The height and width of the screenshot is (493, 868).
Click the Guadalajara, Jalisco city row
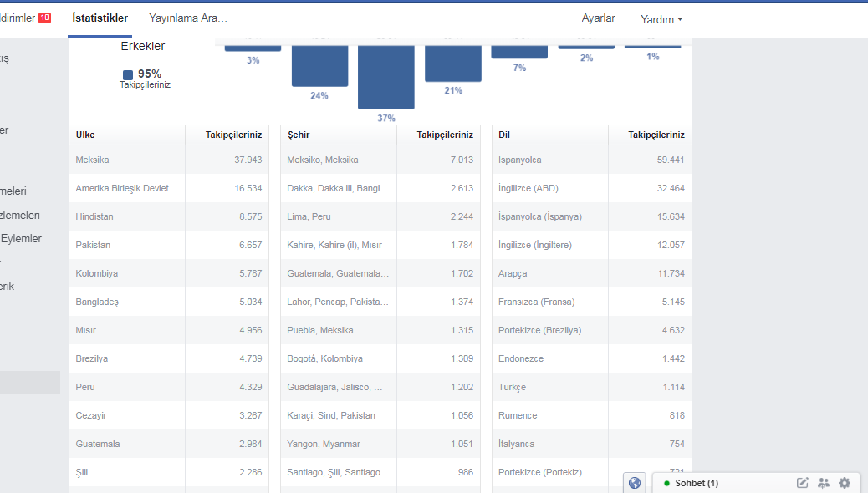[x=380, y=387]
